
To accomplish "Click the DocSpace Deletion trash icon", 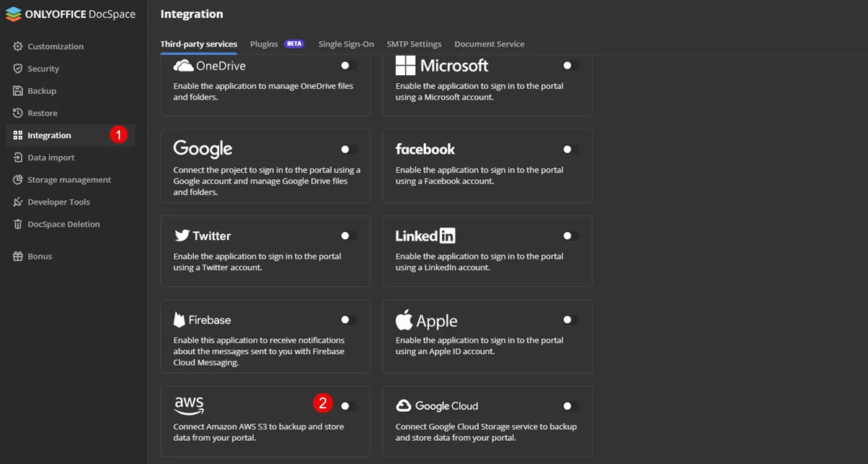I will (x=18, y=224).
